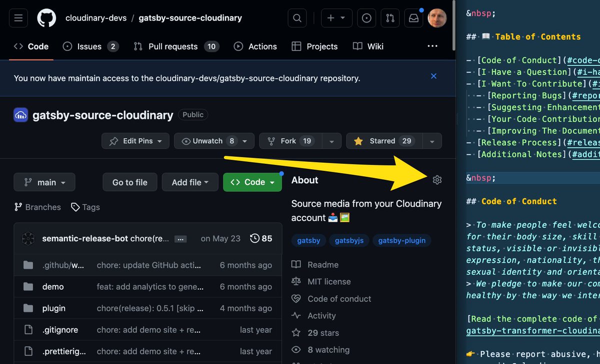Open the green Code dropdown button

[252, 182]
